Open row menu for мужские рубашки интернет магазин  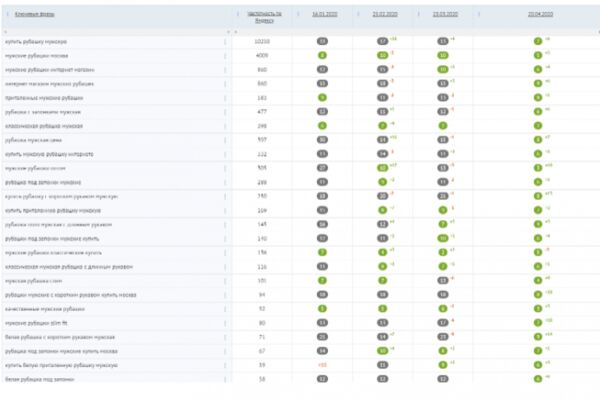(225, 70)
